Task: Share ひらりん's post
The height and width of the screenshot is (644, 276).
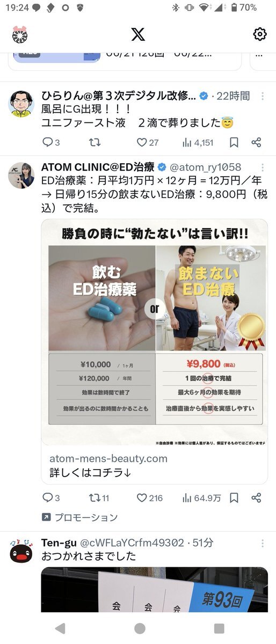Action: 256,142
